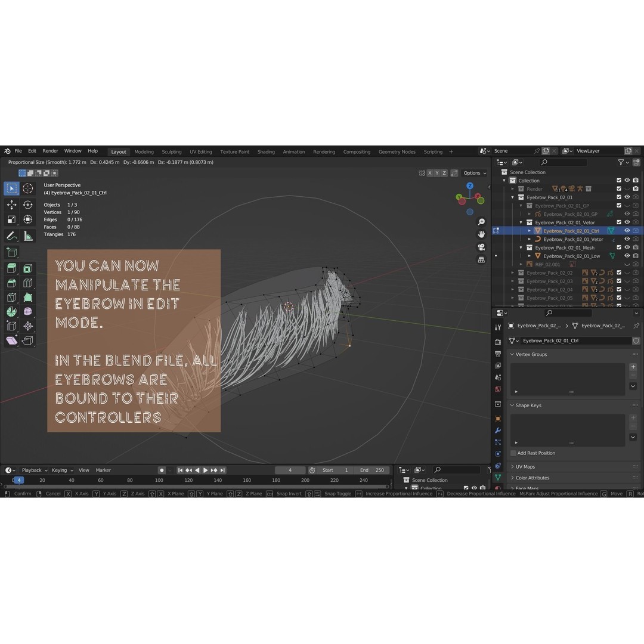Expand the Render collection

point(513,189)
